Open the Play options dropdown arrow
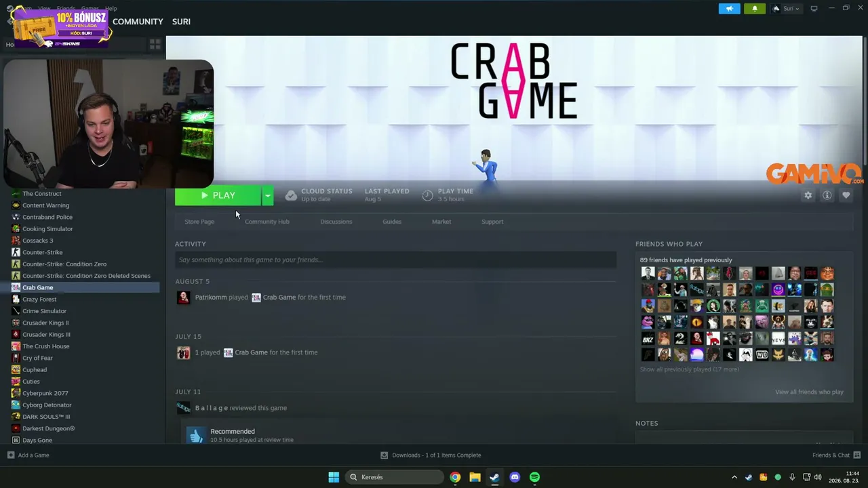 (x=268, y=196)
